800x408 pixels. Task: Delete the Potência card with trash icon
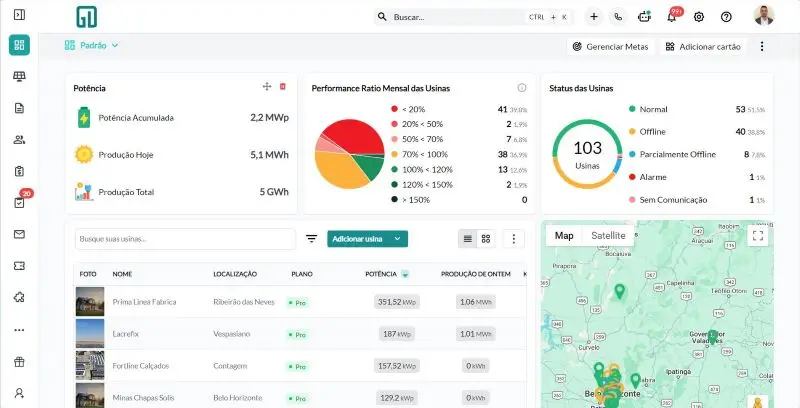coord(283,87)
